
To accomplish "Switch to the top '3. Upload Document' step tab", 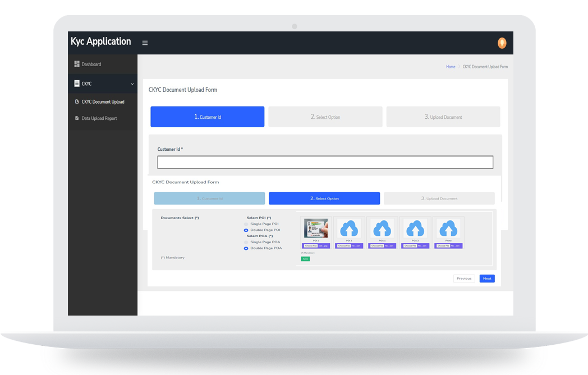I will 443,117.
